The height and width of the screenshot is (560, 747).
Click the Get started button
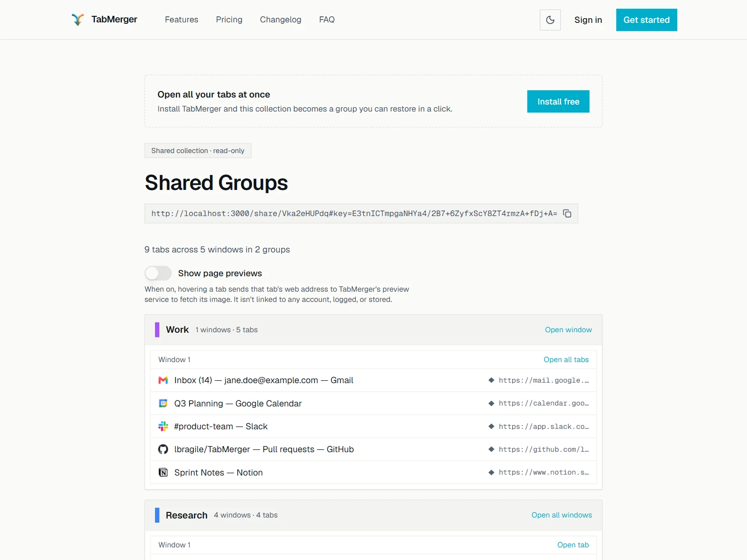click(647, 20)
